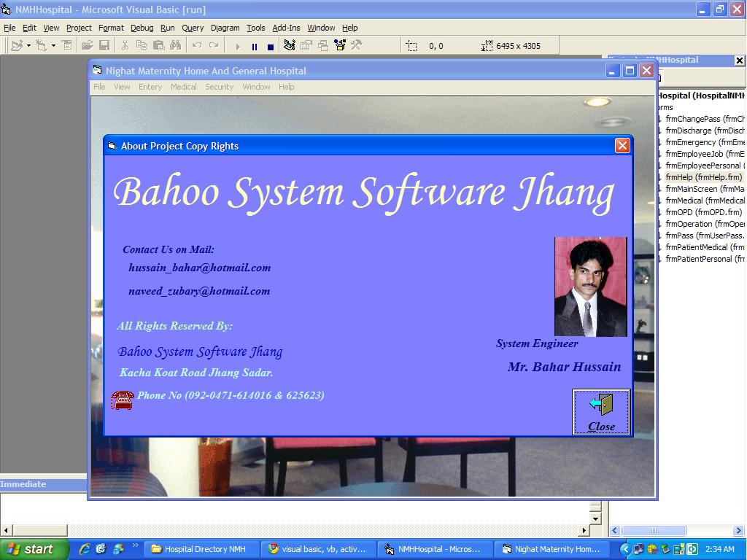This screenshot has height=560, width=747.
Task: Click the Project Explorer horizontal scrollbar
Action: (x=676, y=531)
